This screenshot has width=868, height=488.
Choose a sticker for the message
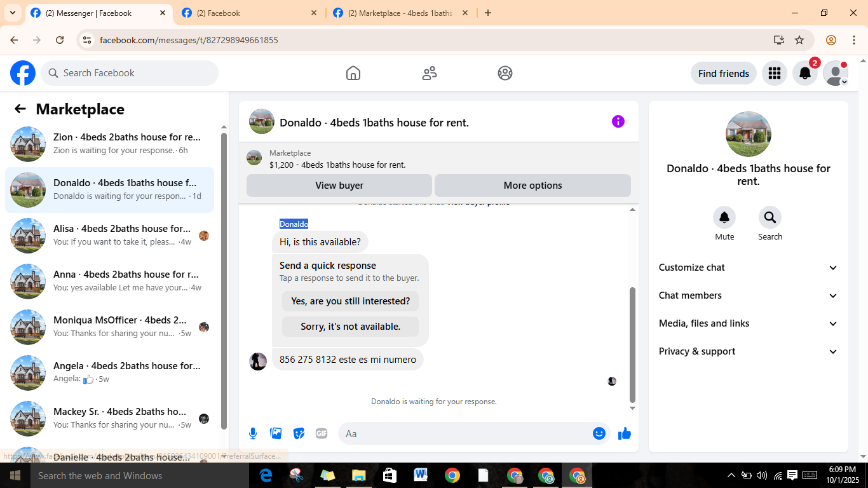[299, 433]
